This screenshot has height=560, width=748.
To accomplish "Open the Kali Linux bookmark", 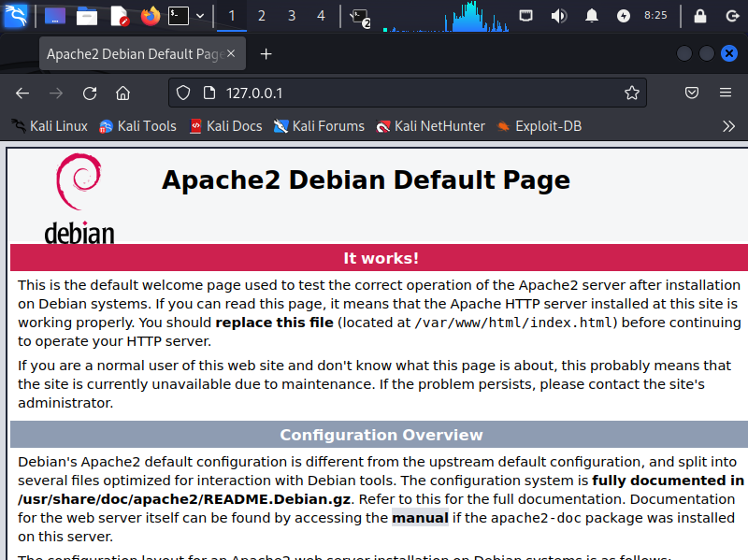I will pos(50,126).
